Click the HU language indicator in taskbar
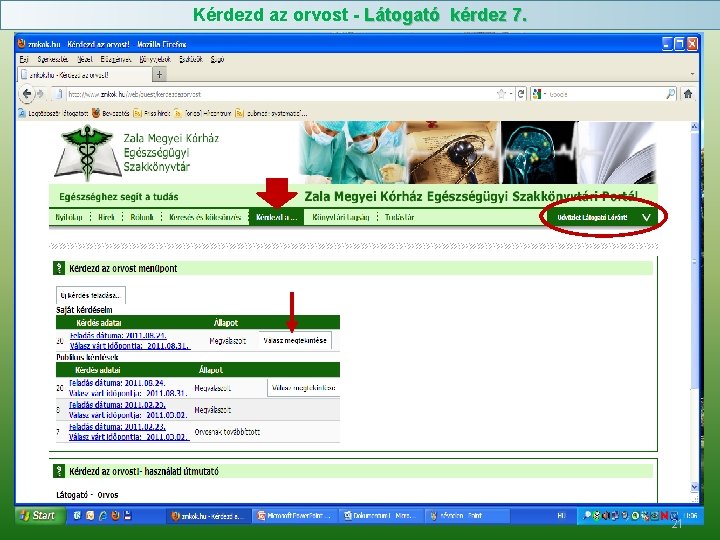 tap(561, 516)
